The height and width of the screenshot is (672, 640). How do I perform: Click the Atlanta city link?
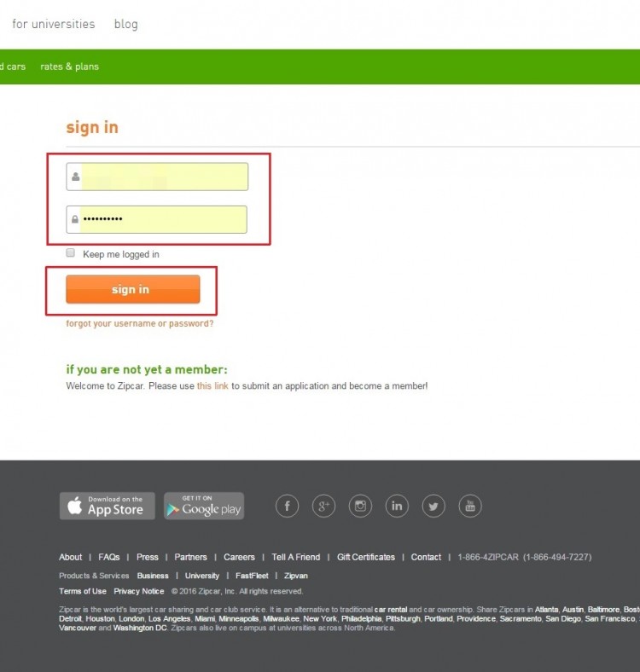coord(546,610)
